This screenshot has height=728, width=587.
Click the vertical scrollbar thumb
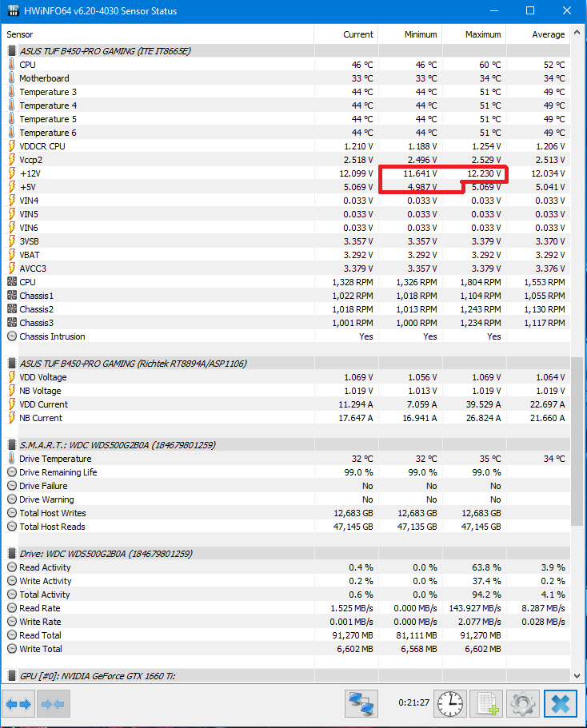[x=577, y=440]
